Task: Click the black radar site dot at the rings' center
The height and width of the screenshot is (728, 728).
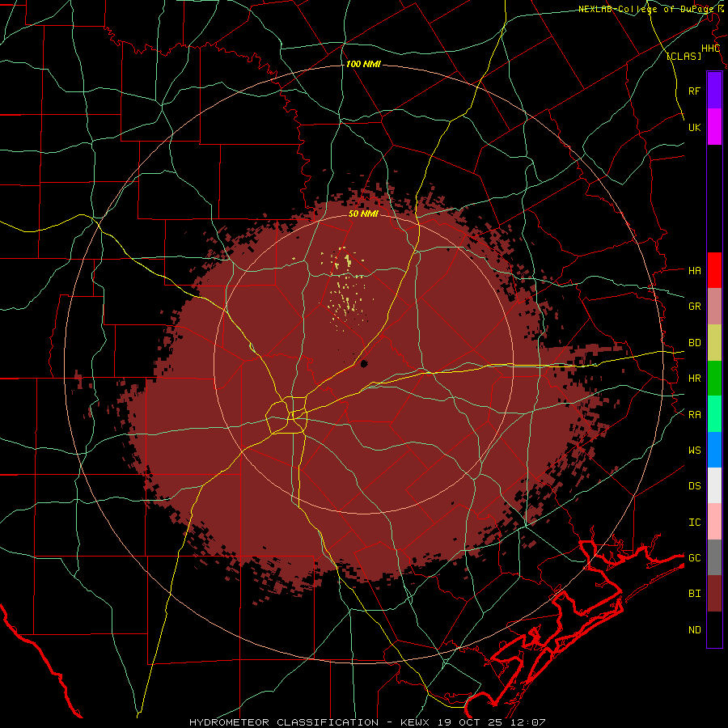Action: tap(363, 363)
